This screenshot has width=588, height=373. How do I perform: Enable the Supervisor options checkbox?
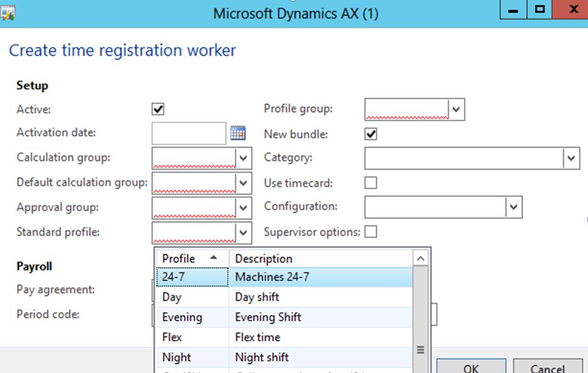[371, 232]
